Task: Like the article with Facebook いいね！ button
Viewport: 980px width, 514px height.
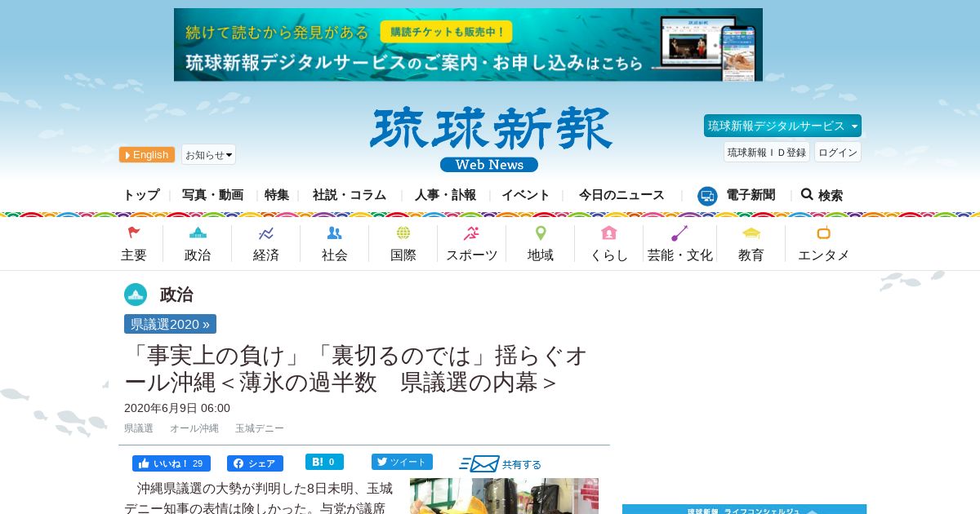Action: coord(171,463)
